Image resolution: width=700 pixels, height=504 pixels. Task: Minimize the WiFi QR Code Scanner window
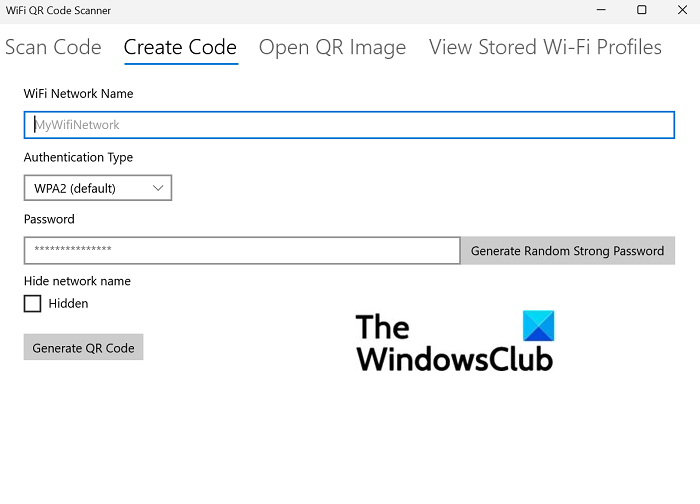tap(597, 10)
